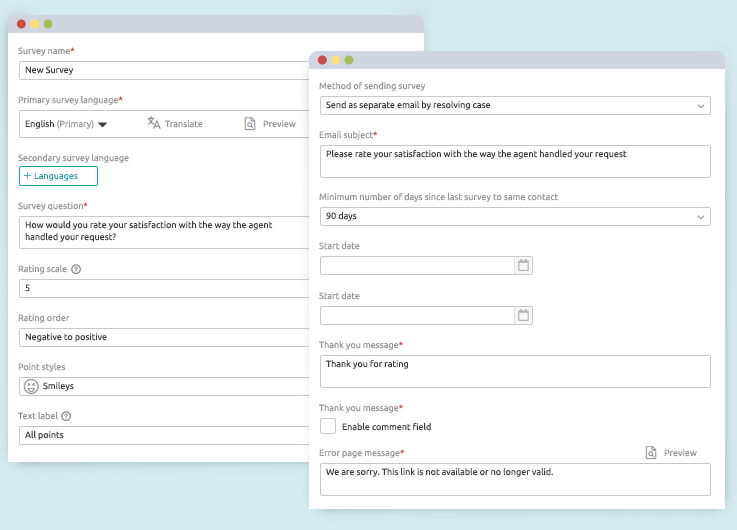Click the Error page message text box
Image resolution: width=737 pixels, height=530 pixels.
click(515, 479)
